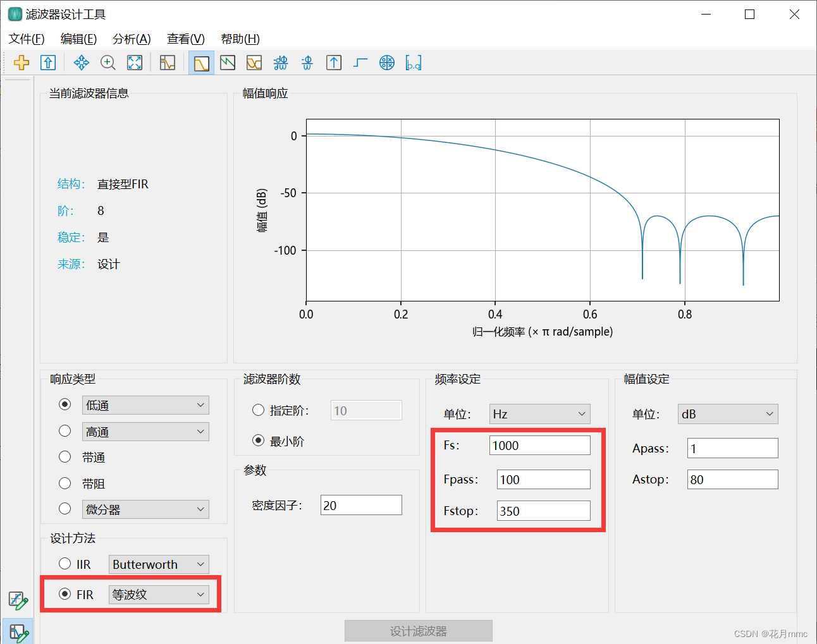Viewport: 817px width, 644px height.
Task: Click the Fs sampling frequency field
Action: pos(540,445)
